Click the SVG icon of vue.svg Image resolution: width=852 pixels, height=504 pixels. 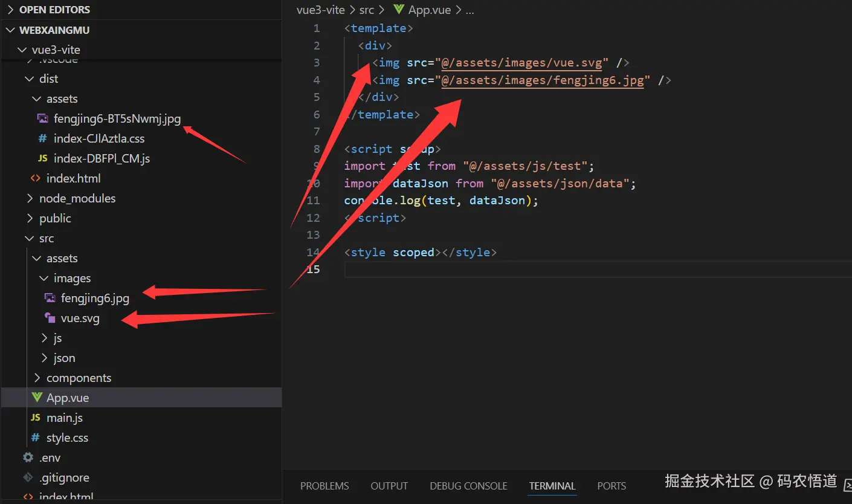pos(50,318)
